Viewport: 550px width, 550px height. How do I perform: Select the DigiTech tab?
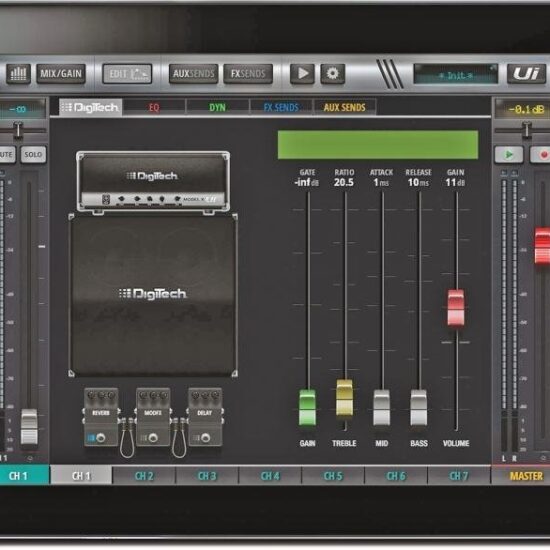90,107
